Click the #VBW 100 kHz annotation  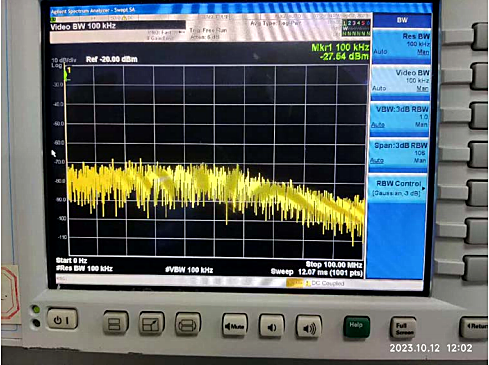point(189,270)
